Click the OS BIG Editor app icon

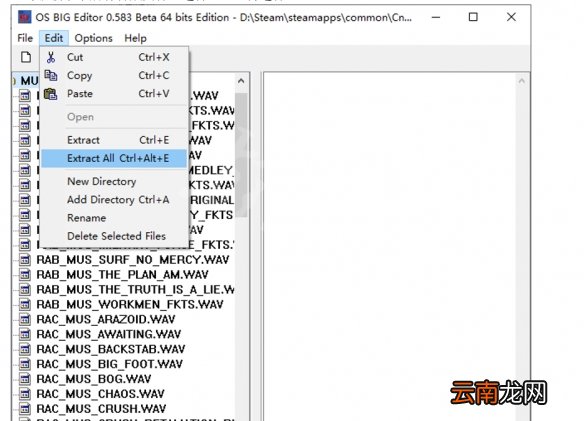(x=24, y=17)
